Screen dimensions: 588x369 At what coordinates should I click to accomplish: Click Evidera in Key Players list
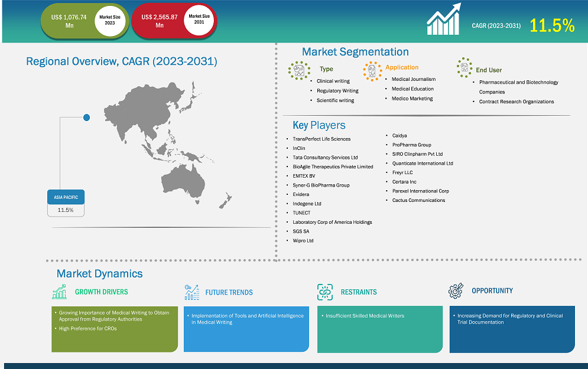(x=301, y=194)
